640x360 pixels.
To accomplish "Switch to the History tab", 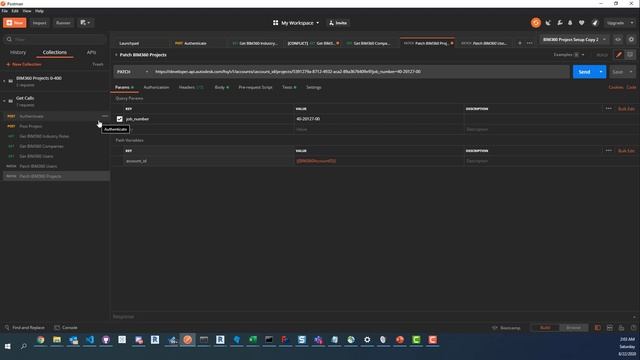I will 18,52.
